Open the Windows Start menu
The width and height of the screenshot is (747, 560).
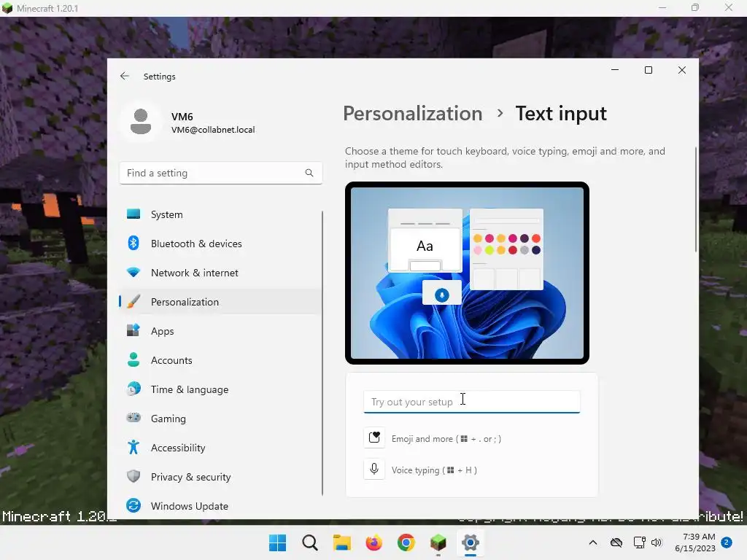[x=278, y=542]
